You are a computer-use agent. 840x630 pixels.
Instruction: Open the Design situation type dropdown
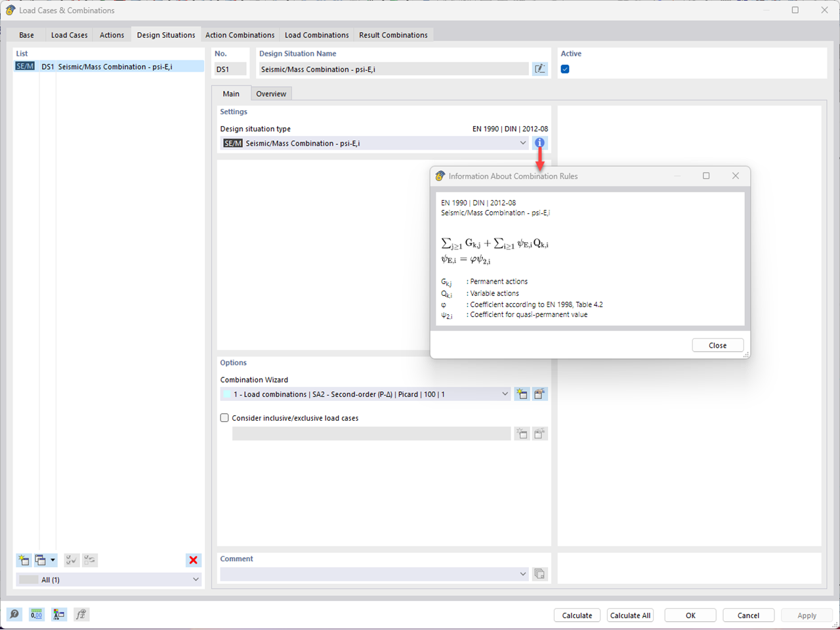(523, 142)
